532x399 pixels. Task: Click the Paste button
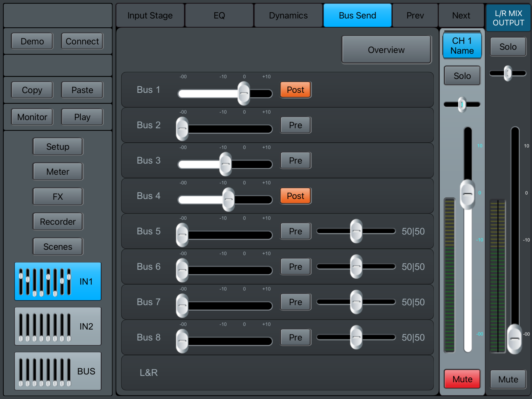[x=82, y=90]
